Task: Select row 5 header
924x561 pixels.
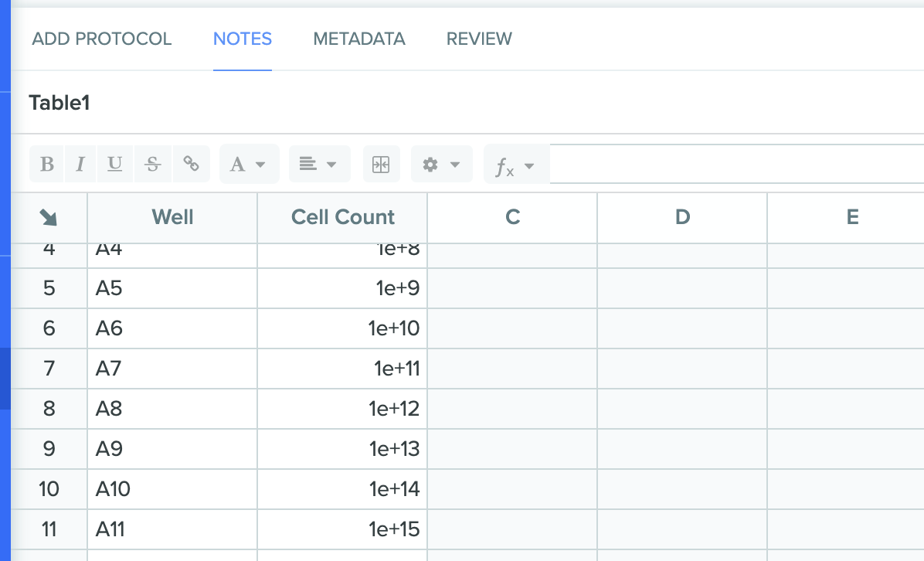Action: (49, 288)
